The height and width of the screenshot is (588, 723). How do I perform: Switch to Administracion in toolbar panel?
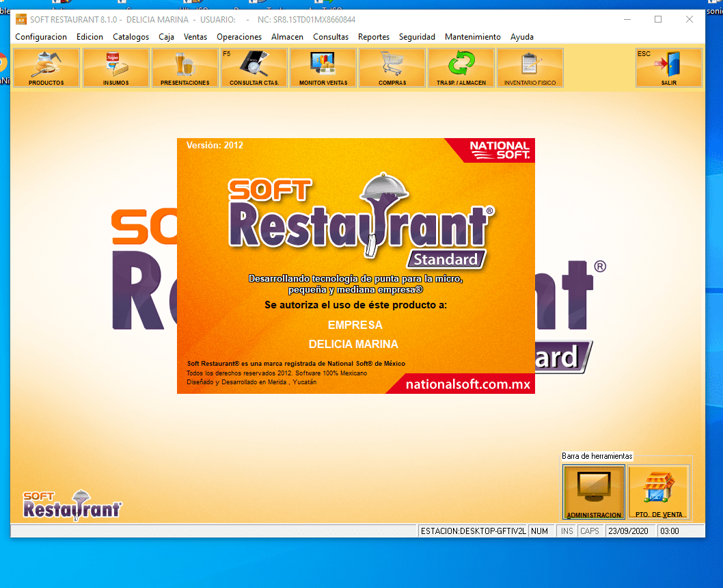[593, 492]
